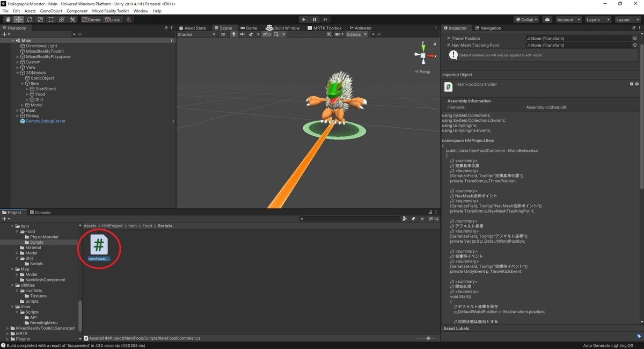Click the Project Search by Label icon
The width and height of the screenshot is (644, 349).
point(414,219)
